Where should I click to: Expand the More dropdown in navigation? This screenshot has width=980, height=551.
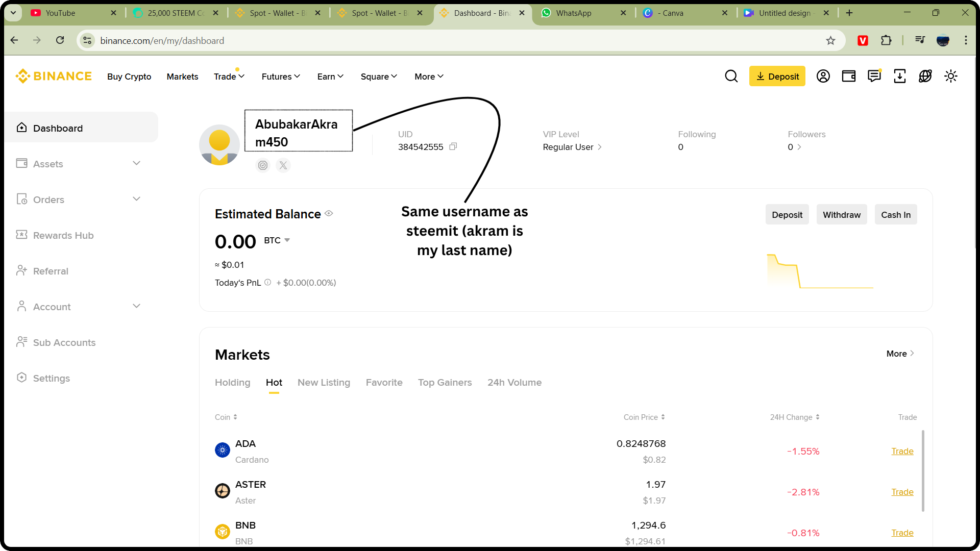tap(429, 77)
